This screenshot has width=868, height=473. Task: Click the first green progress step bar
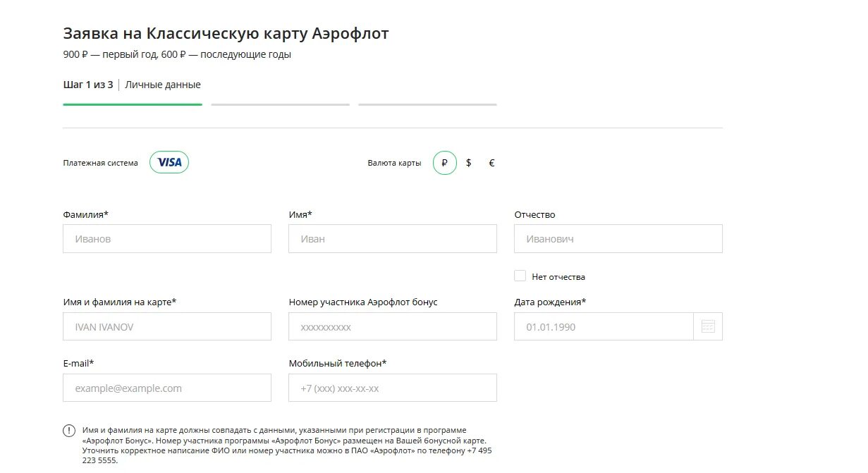pyautogui.click(x=133, y=104)
